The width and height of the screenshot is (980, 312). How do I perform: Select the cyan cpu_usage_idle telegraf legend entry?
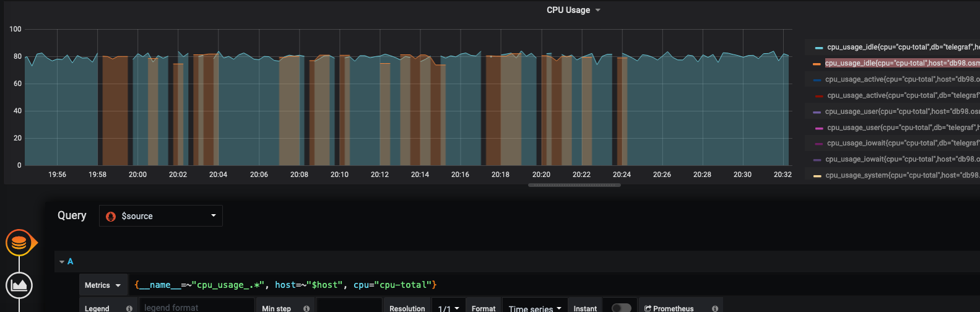pyautogui.click(x=903, y=47)
